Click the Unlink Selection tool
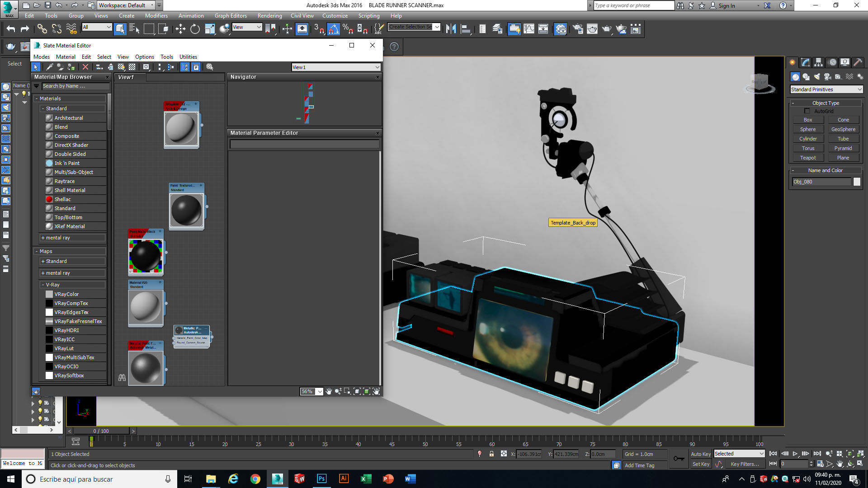Image resolution: width=868 pixels, height=488 pixels. (57, 29)
